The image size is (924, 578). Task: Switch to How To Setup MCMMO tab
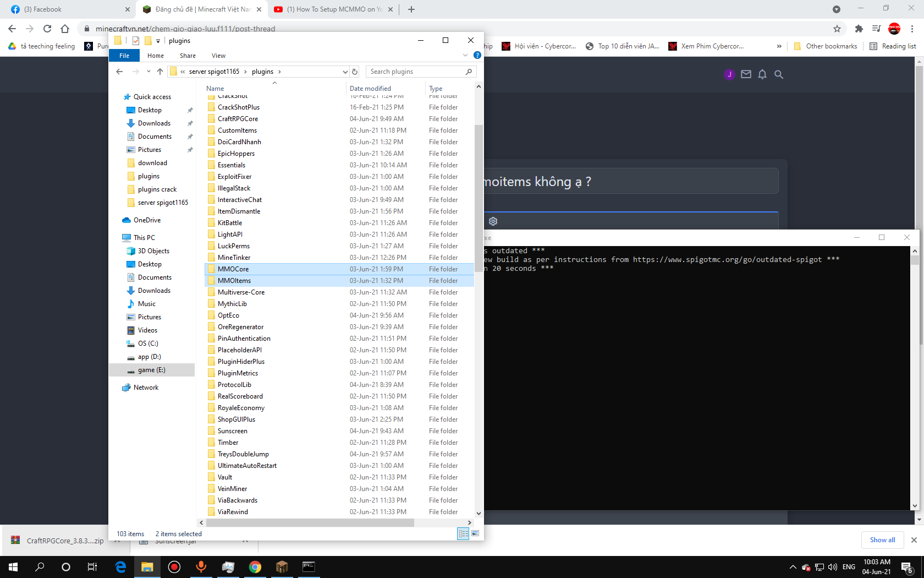pos(333,9)
